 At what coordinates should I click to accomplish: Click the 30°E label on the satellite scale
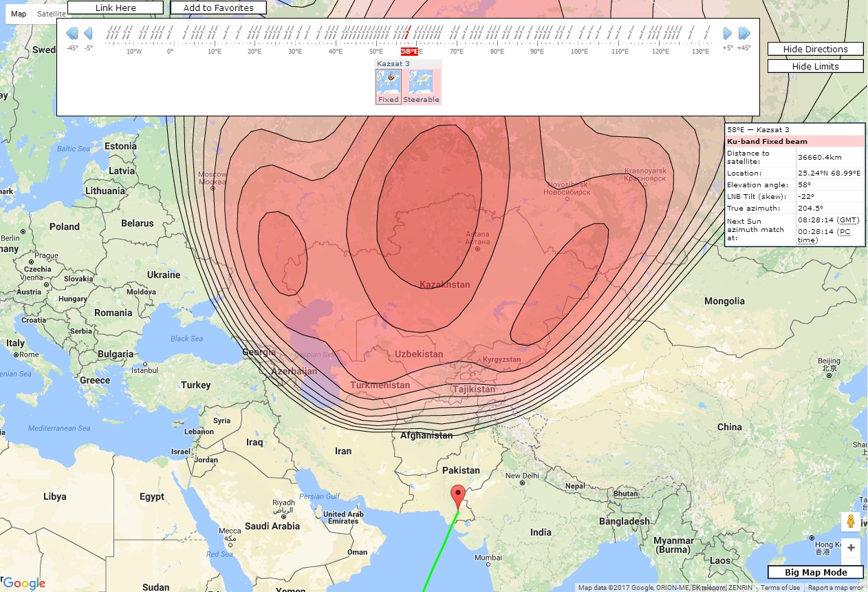(295, 52)
